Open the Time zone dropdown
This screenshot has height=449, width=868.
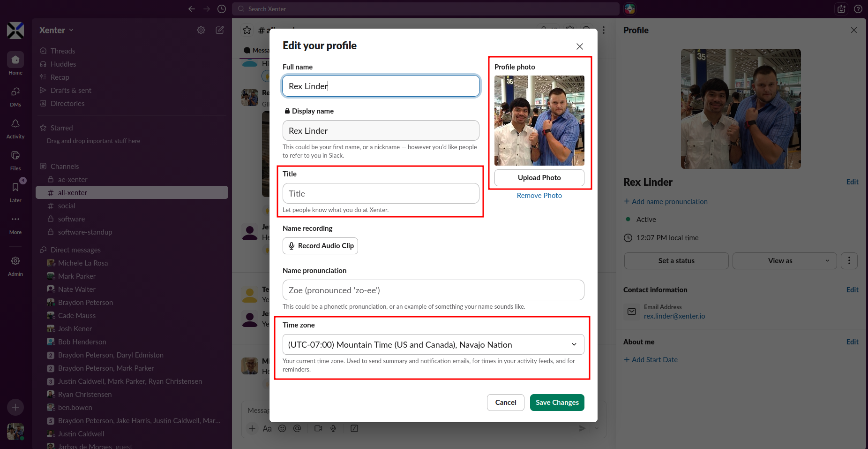(433, 345)
